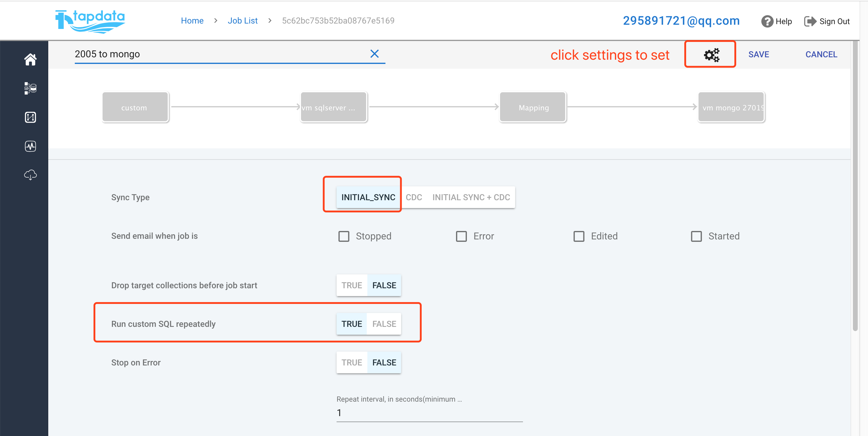The image size is (868, 436).
Task: Click the CANCEL button
Action: (821, 54)
